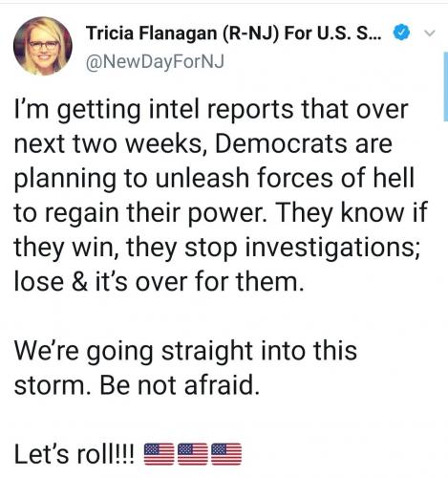Click the blue verified checkmark badge
This screenshot has width=448, height=478.
tap(401, 33)
